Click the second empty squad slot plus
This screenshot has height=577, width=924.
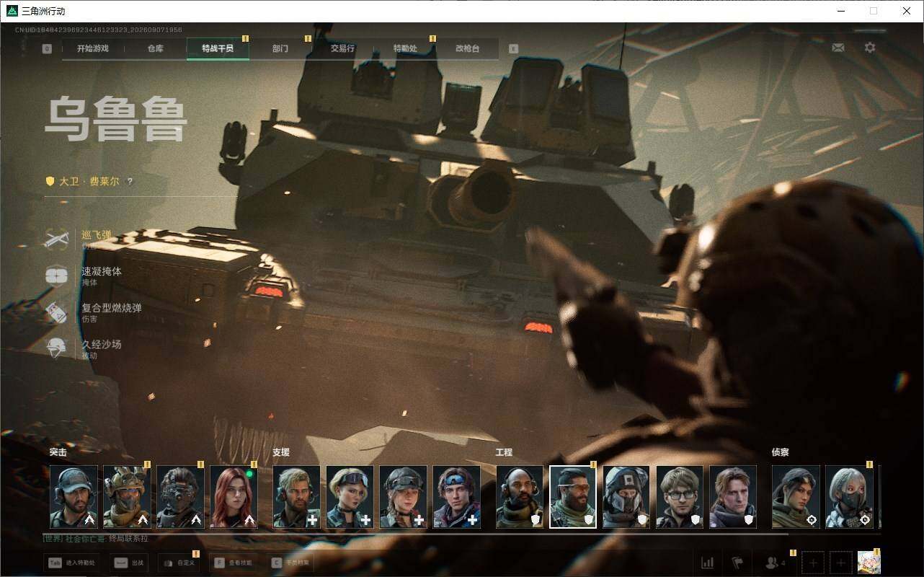pyautogui.click(x=840, y=563)
